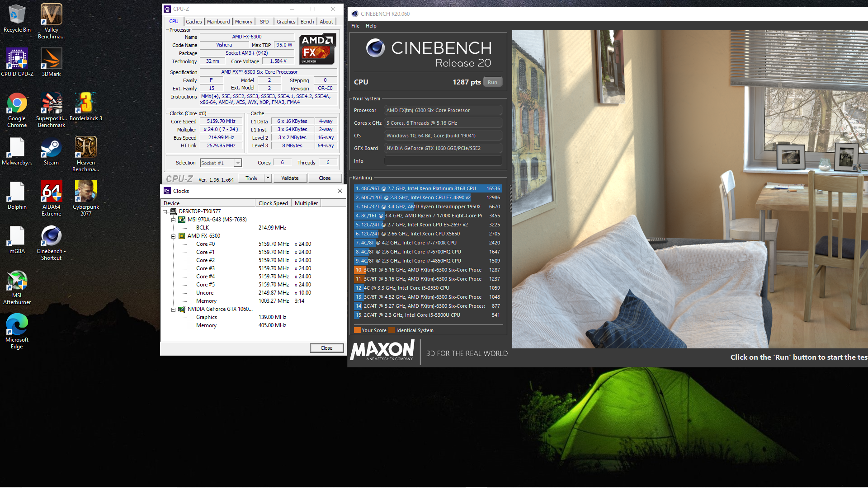The image size is (868, 488).
Task: Switch to the Caches tab in CPU-Z
Action: pyautogui.click(x=193, y=22)
